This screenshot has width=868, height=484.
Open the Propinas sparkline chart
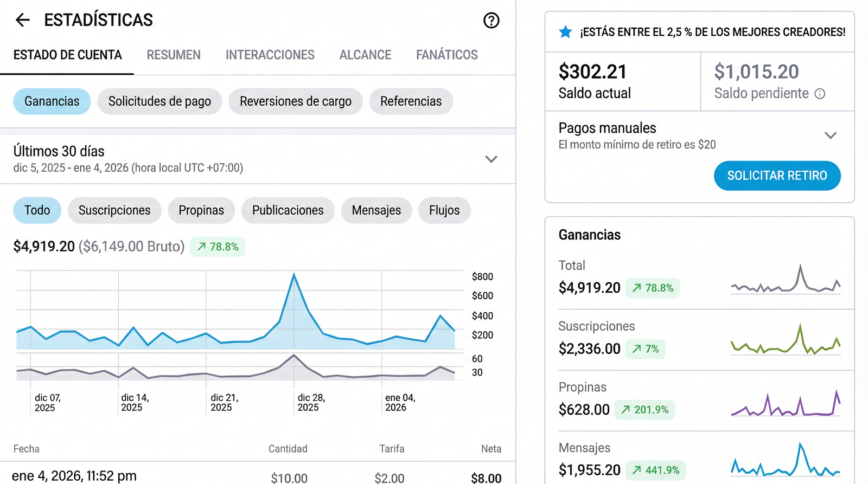[786, 404]
